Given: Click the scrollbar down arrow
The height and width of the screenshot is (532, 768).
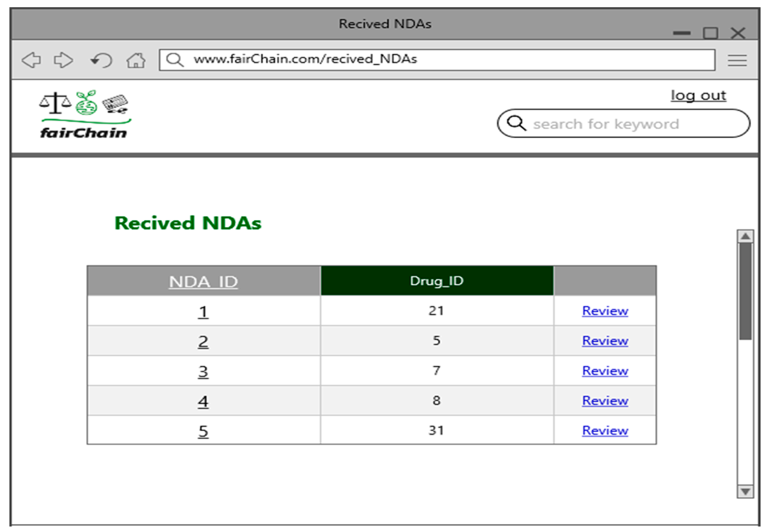Looking at the screenshot, I should coord(745,491).
